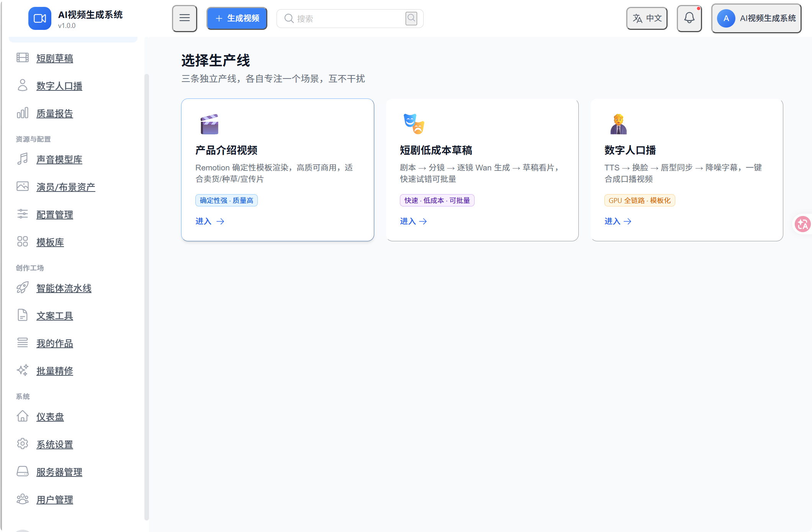
Task: Open the AI视频生成系统 user account menu
Action: [x=756, y=18]
